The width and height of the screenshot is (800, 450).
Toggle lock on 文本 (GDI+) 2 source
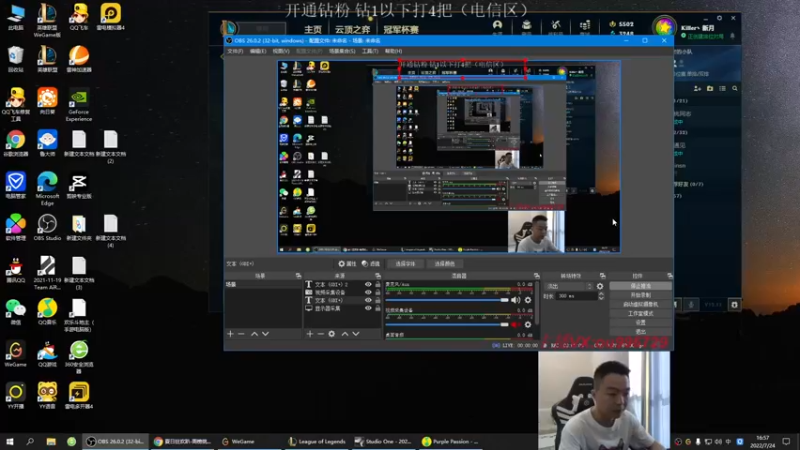[x=378, y=284]
